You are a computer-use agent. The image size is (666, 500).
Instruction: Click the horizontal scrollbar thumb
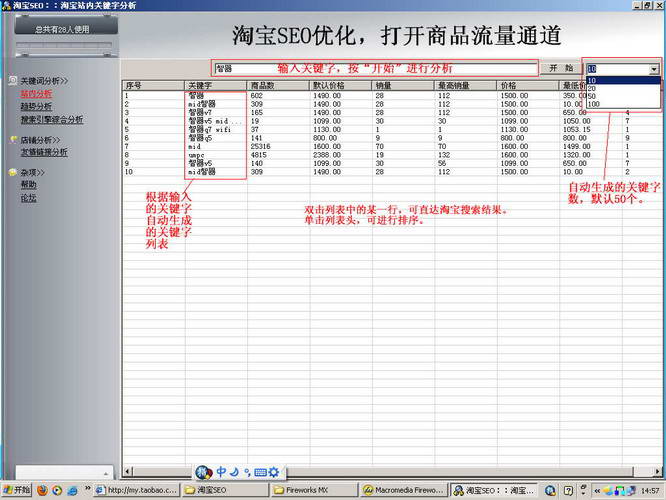382,472
